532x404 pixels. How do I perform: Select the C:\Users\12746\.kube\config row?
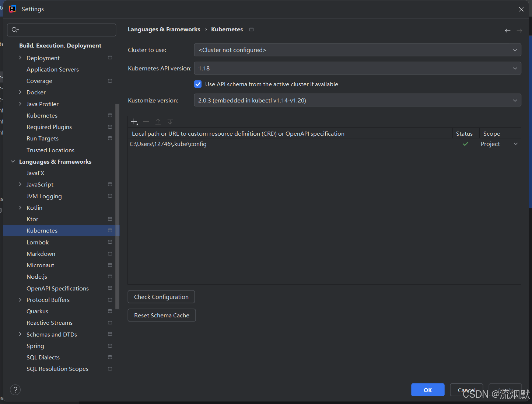(x=324, y=144)
